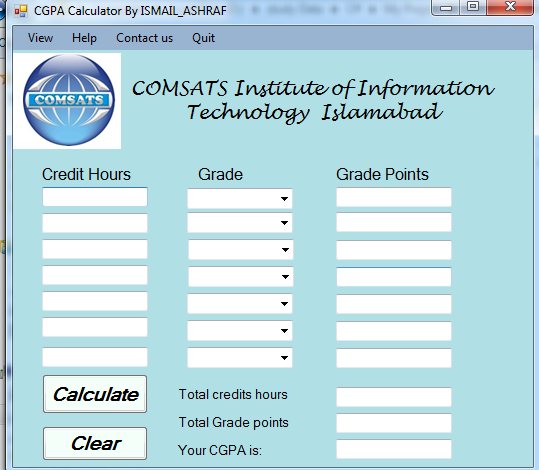539x470 pixels.
Task: Focus the fifth Credit Hours field
Action: coord(95,301)
